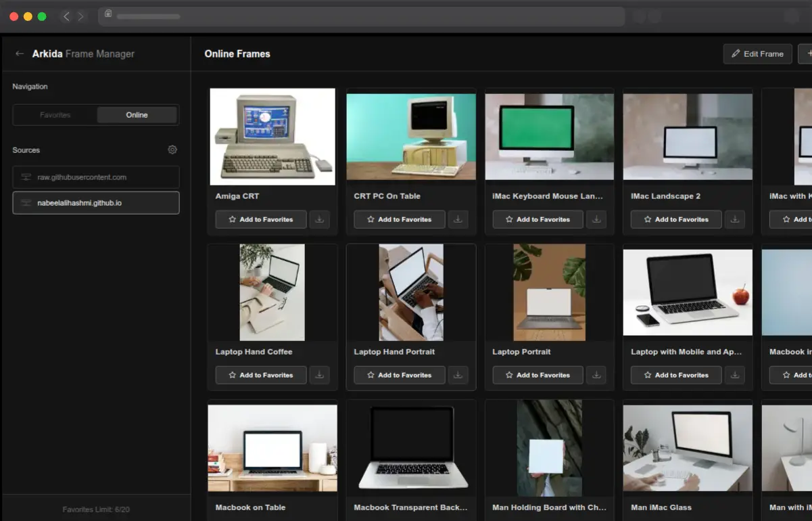The height and width of the screenshot is (521, 812).
Task: Select the nabeelalihashmi.github.io source
Action: (x=96, y=203)
